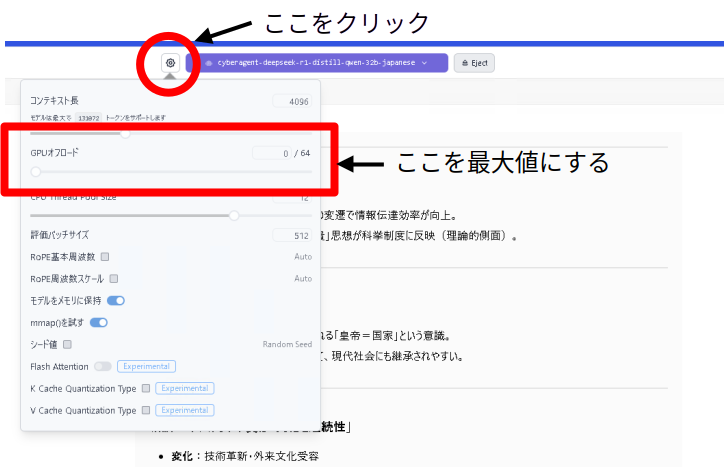This screenshot has height=467, width=724.
Task: Eject the loaded model
Action: tap(474, 63)
